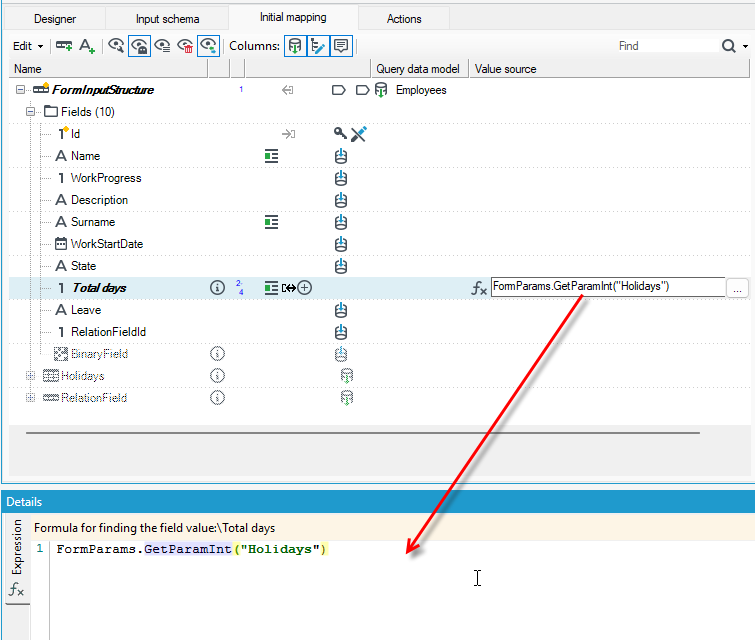The width and height of the screenshot is (755, 640).
Task: Click database icon in WorkStartDate row
Action: point(341,244)
